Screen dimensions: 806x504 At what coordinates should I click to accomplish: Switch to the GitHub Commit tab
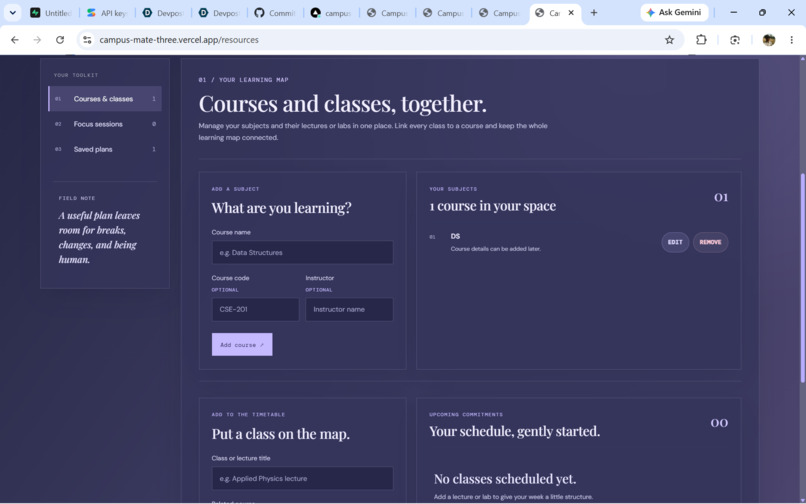275,13
